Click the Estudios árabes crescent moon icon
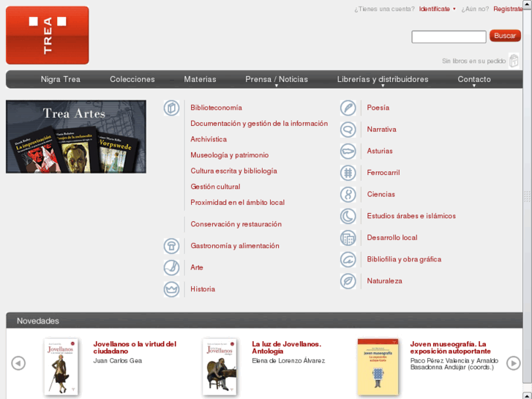 click(348, 216)
